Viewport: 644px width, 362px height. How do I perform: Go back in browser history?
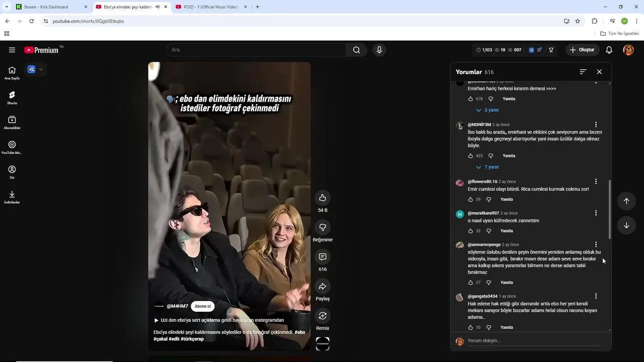pyautogui.click(x=7, y=21)
